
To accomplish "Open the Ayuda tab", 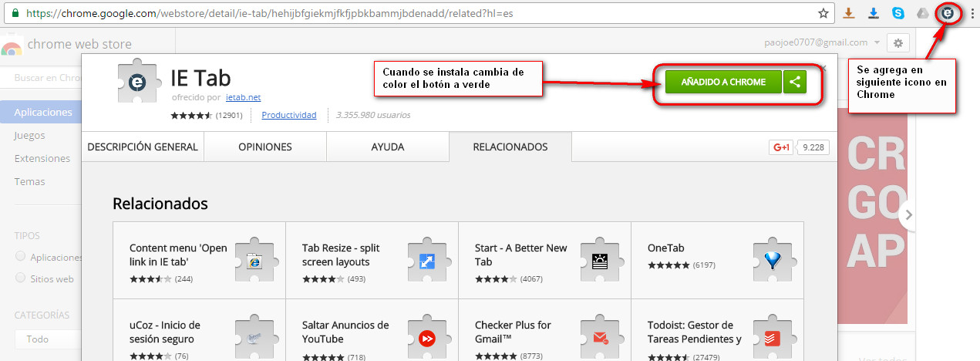I will (388, 147).
